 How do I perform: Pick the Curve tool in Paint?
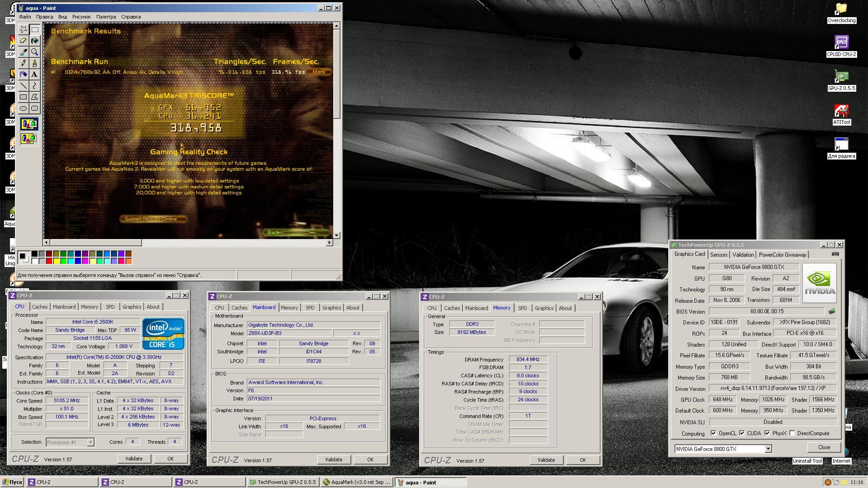35,86
